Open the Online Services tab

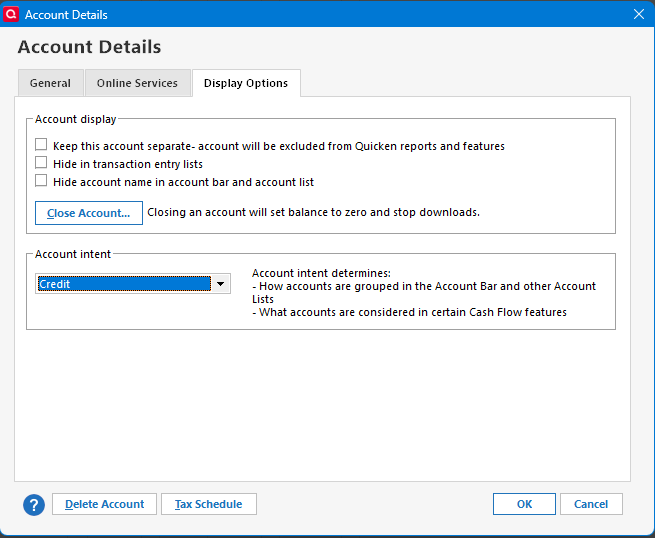tap(137, 83)
